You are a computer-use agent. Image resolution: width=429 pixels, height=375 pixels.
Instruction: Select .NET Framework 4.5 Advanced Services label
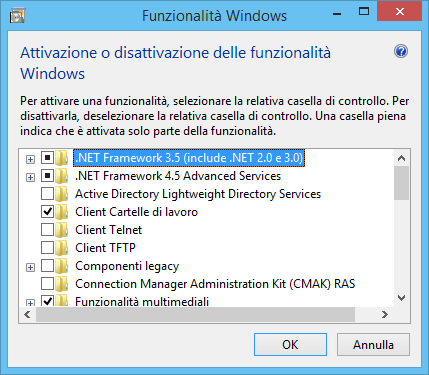(x=178, y=176)
